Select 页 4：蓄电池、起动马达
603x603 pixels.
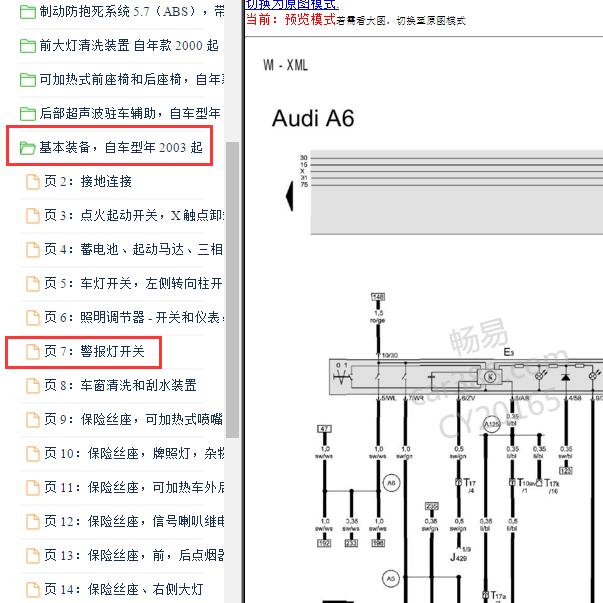point(125,249)
